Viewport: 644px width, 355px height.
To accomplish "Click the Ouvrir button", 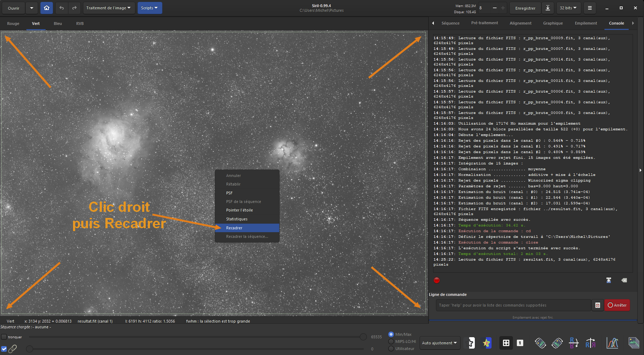I will [x=14, y=8].
